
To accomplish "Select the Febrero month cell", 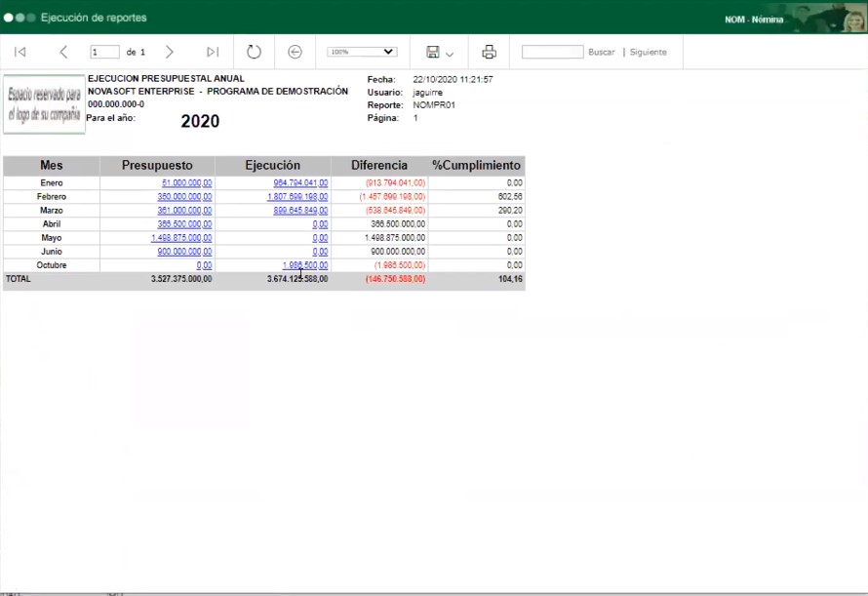I will coord(52,197).
